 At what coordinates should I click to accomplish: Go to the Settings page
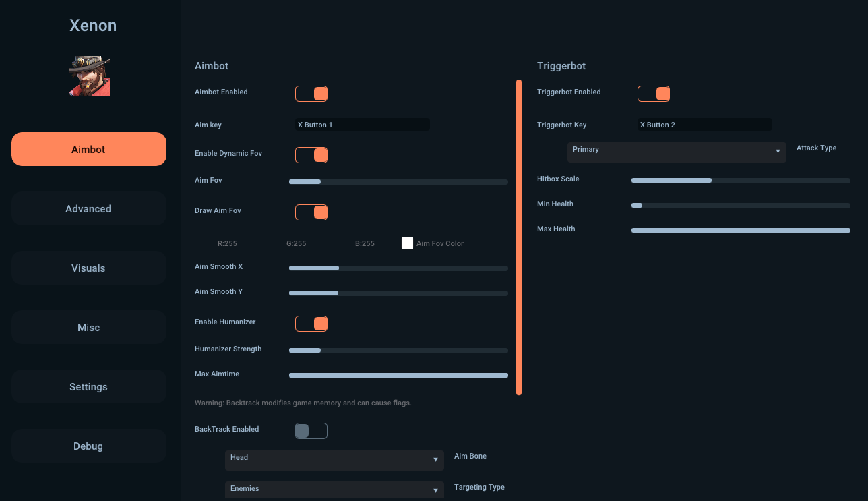pos(88,387)
